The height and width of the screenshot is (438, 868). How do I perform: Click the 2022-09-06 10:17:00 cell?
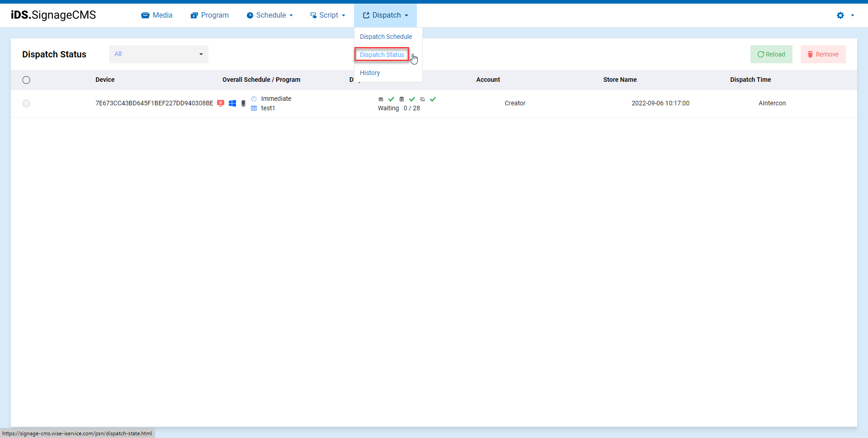coord(660,103)
